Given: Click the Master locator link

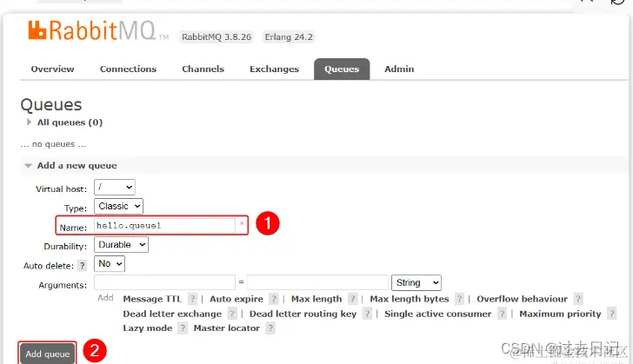Looking at the screenshot, I should click(x=226, y=328).
